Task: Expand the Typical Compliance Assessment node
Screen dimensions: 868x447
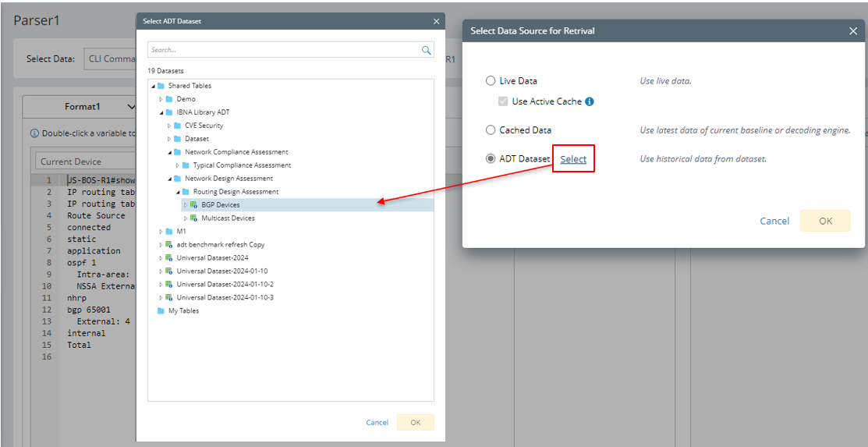Action: (178, 165)
